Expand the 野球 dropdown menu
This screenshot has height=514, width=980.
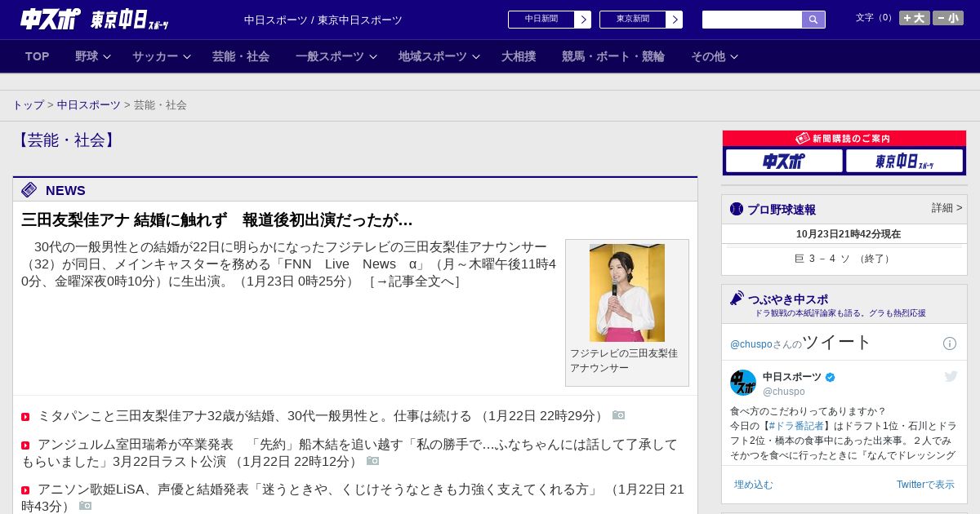pos(93,56)
